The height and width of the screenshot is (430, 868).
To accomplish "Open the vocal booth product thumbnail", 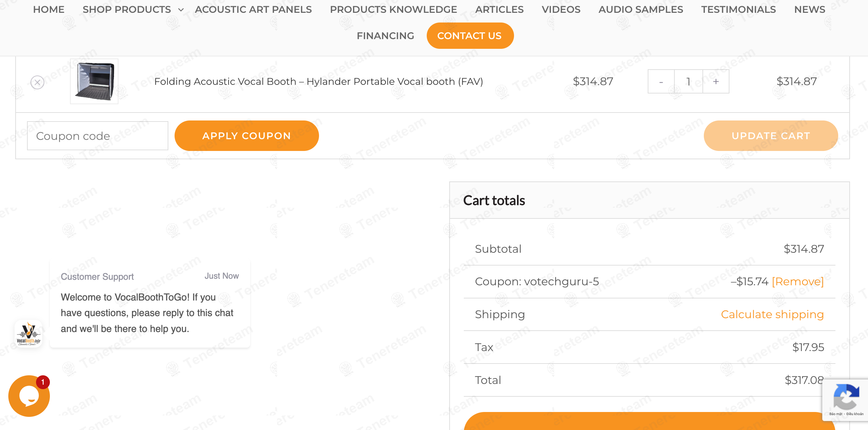I will tap(94, 81).
